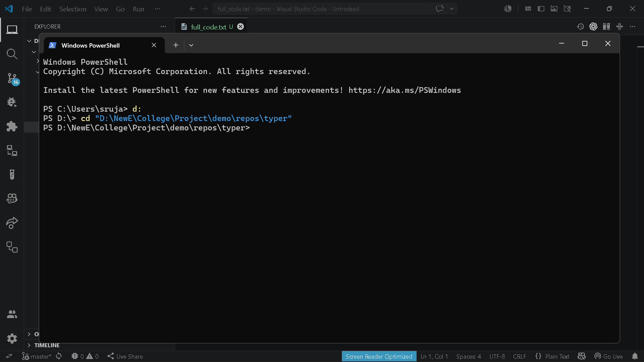Select the full_code.txt editor tab
The width and height of the screenshot is (644, 362).
[x=211, y=26]
